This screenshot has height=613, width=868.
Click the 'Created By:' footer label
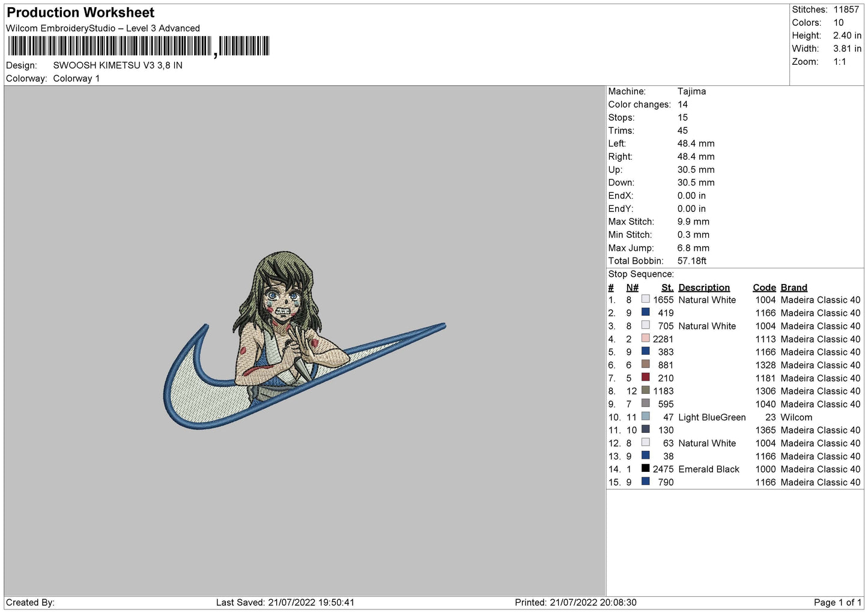tap(30, 602)
